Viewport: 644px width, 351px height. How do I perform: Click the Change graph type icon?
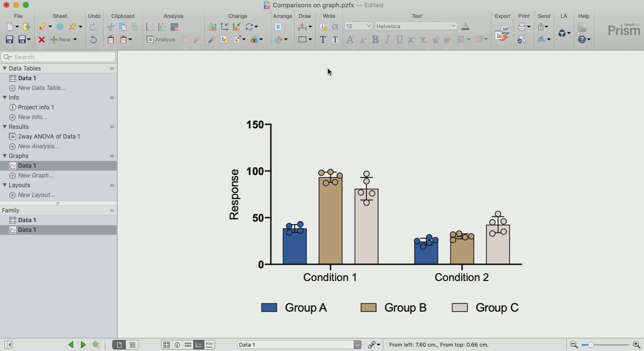point(212,27)
